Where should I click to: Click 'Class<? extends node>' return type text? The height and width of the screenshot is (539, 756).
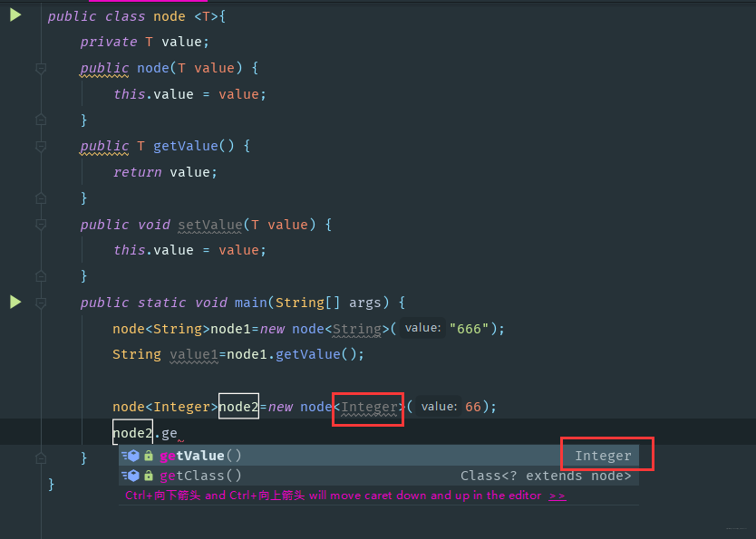pyautogui.click(x=546, y=476)
